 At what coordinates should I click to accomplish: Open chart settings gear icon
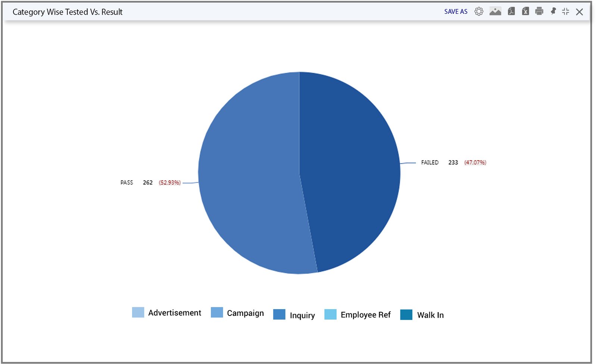pos(479,12)
